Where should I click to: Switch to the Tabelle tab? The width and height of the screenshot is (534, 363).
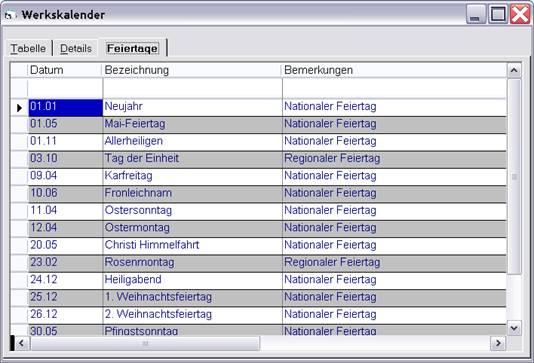point(28,48)
